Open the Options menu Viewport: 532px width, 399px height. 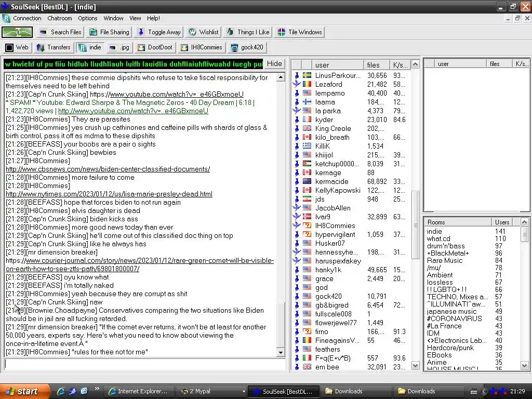[87, 18]
